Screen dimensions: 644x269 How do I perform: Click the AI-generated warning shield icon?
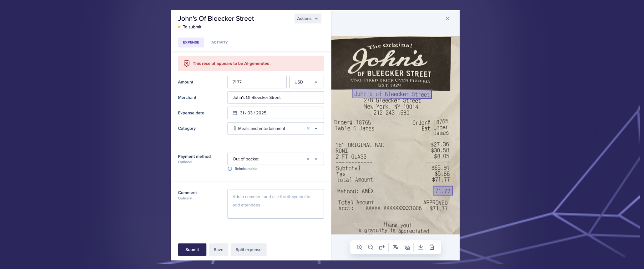(186, 63)
